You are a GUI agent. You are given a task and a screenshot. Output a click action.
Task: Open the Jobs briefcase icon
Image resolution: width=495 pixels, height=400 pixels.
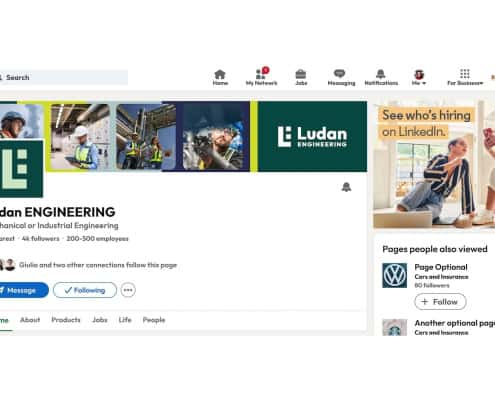301,77
